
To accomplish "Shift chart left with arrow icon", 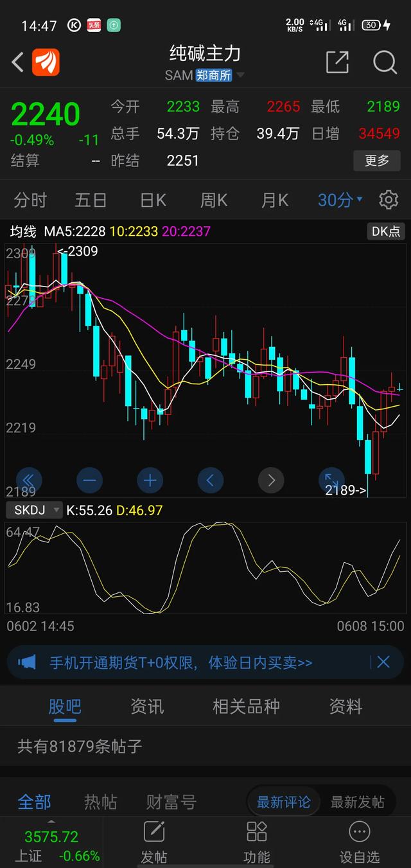I will click(x=210, y=480).
